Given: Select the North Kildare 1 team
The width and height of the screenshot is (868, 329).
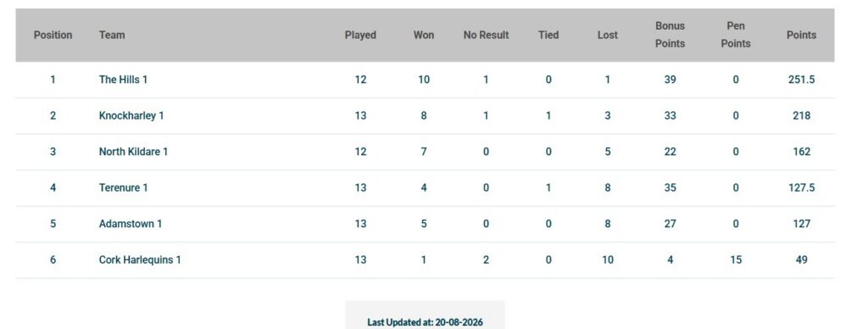Looking at the screenshot, I should [133, 152].
